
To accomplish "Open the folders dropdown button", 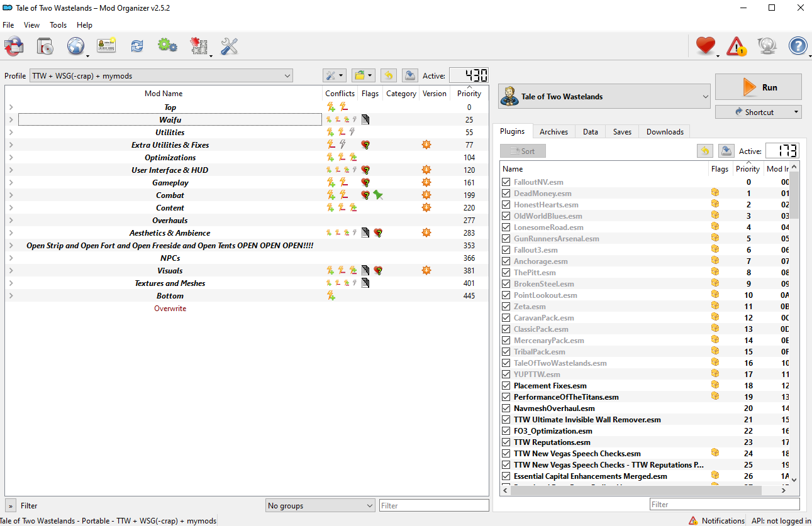I will (x=364, y=75).
